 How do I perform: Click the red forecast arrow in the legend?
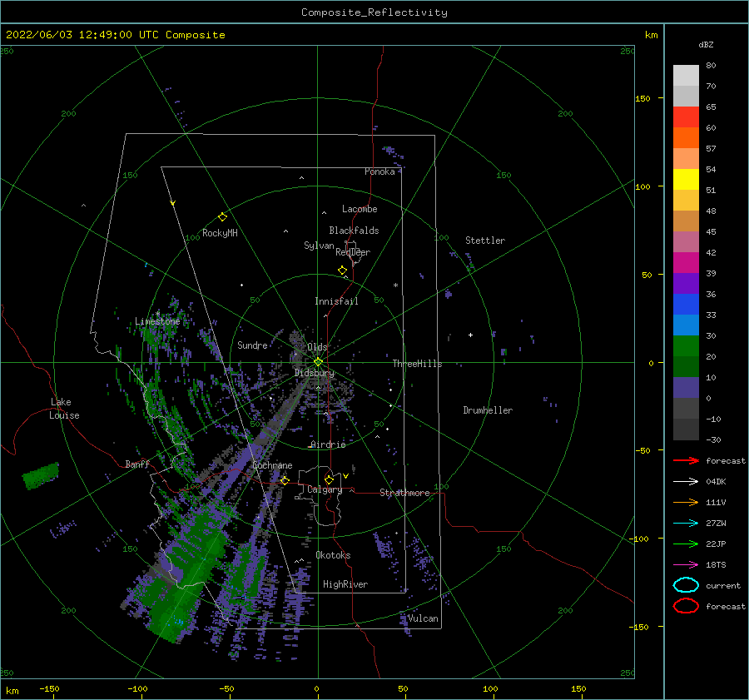(x=686, y=460)
